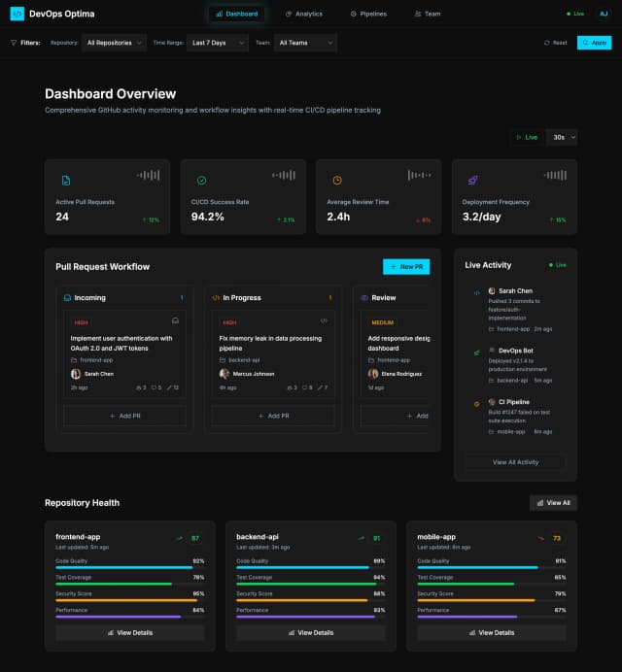Click the CI/CD Success Rate checkmark icon
Image resolution: width=622 pixels, height=672 pixels.
tap(202, 181)
